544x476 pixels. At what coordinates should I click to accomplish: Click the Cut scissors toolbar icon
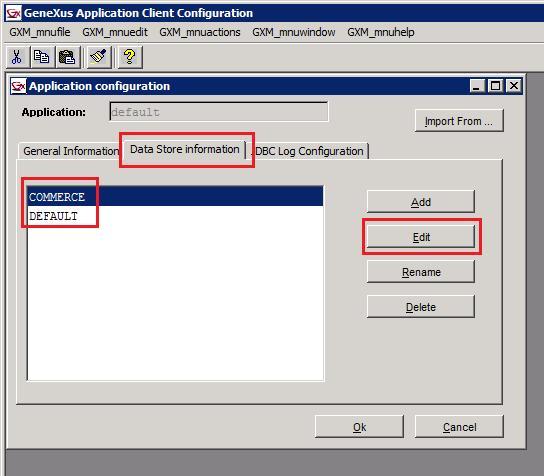pos(17,57)
